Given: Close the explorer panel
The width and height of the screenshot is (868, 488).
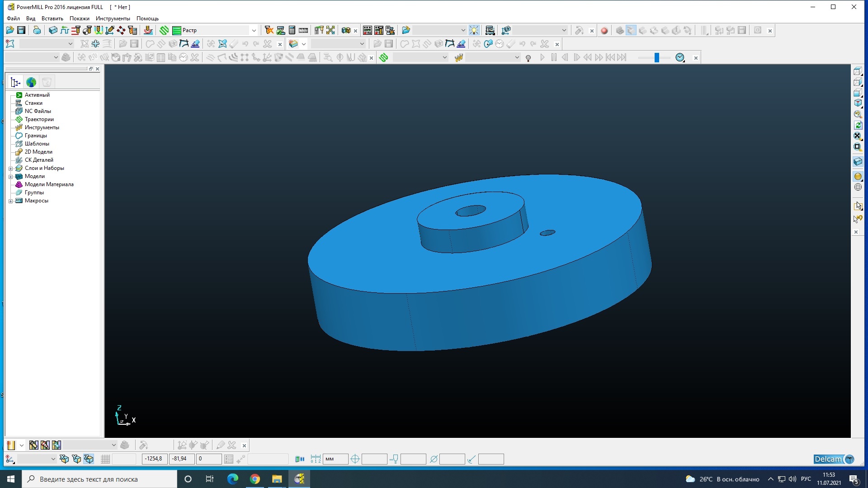Looking at the screenshot, I should pyautogui.click(x=97, y=69).
